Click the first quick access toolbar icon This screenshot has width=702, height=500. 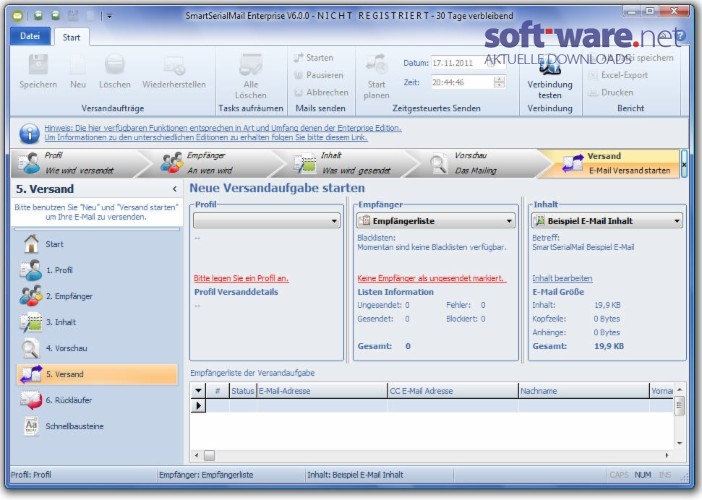[x=38, y=16]
